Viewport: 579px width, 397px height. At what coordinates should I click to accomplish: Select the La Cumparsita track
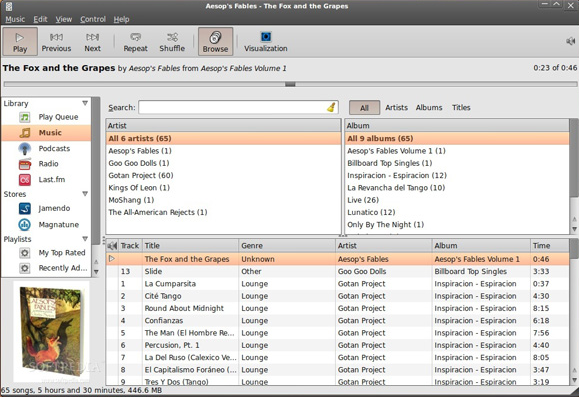338,284
